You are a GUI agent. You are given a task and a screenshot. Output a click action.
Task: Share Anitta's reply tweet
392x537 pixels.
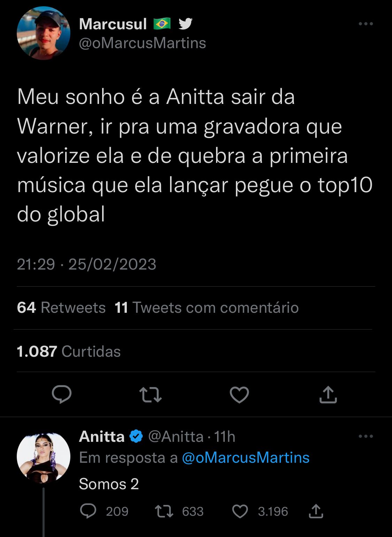[x=316, y=511]
